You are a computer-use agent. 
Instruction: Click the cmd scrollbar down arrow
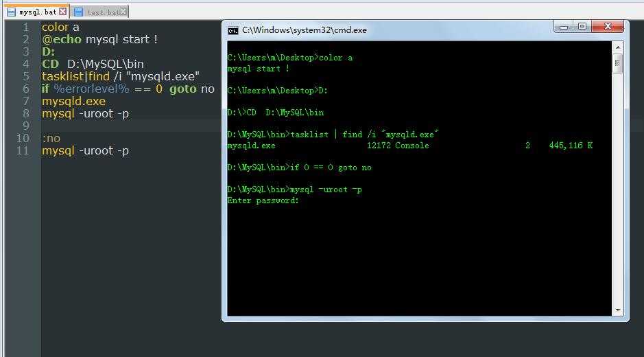[x=617, y=310]
